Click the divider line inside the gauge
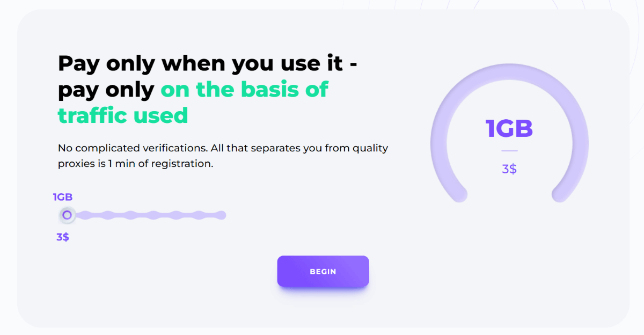Image resolution: width=644 pixels, height=335 pixels. click(509, 151)
